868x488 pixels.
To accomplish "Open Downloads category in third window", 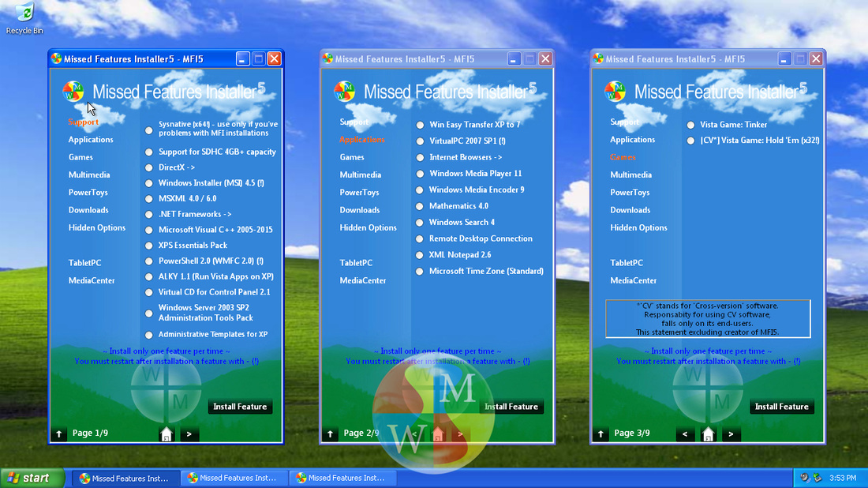I will click(x=630, y=211).
